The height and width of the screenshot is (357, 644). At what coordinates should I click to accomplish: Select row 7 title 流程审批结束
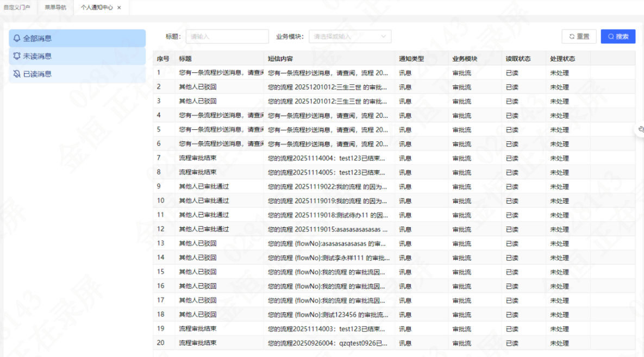coord(198,158)
